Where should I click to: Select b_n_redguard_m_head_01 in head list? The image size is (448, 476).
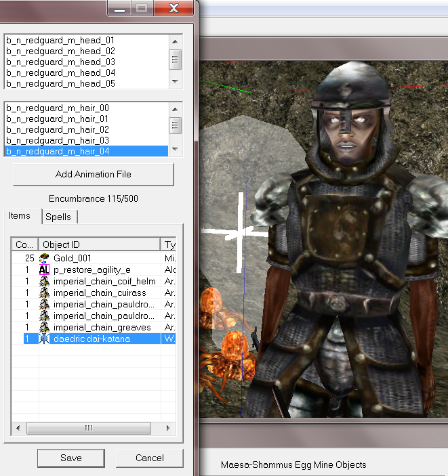click(87, 40)
